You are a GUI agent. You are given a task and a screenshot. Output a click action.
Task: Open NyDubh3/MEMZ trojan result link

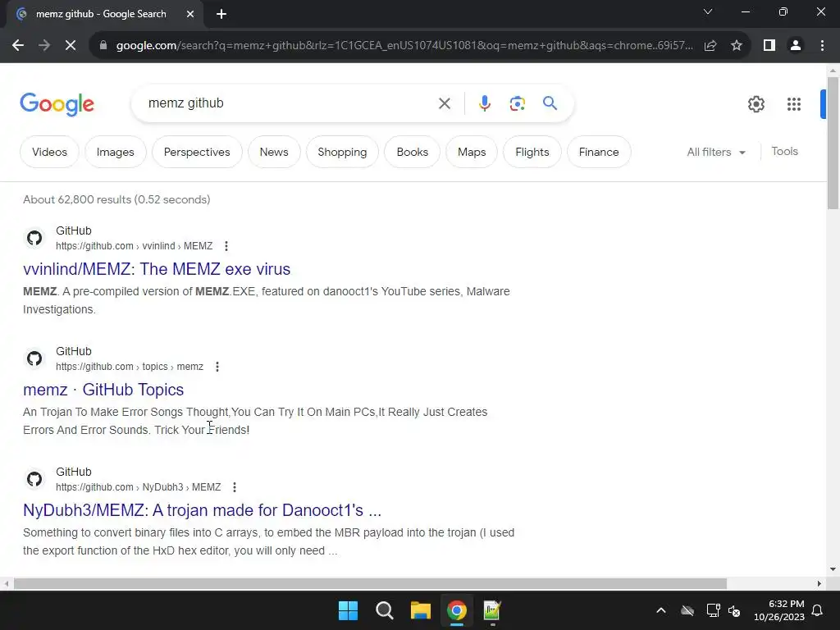(x=202, y=510)
